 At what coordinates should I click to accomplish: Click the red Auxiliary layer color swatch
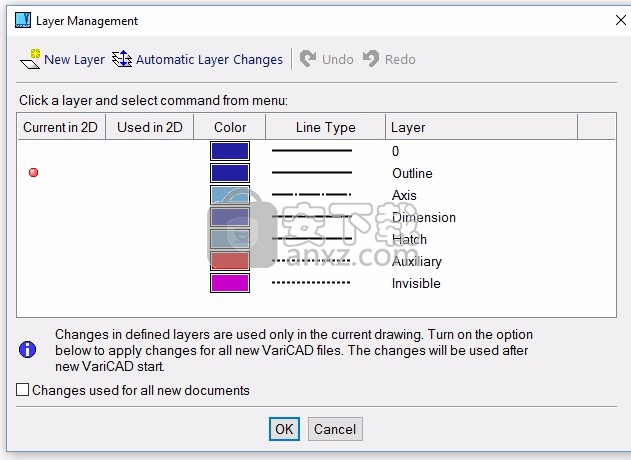230,261
